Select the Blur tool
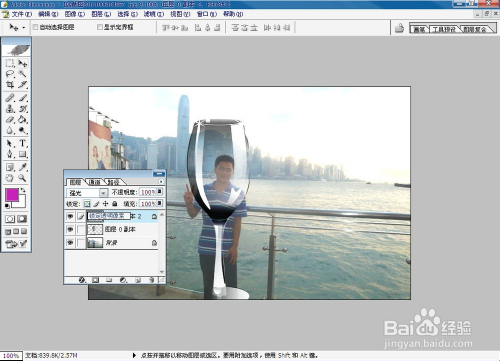This screenshot has height=361, width=500. pos(10,130)
